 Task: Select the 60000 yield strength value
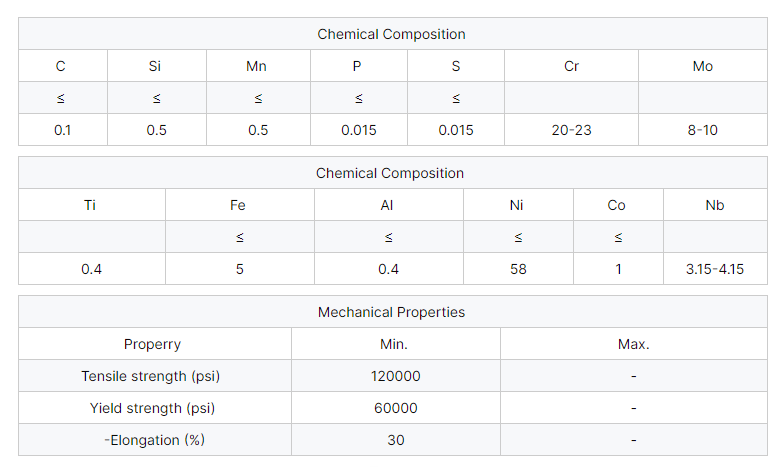click(395, 408)
